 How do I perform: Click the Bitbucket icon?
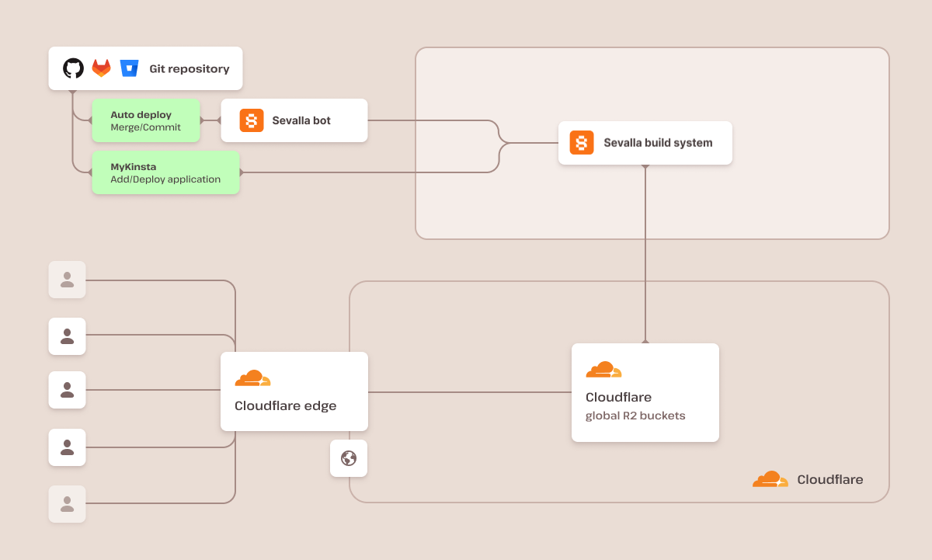click(128, 68)
